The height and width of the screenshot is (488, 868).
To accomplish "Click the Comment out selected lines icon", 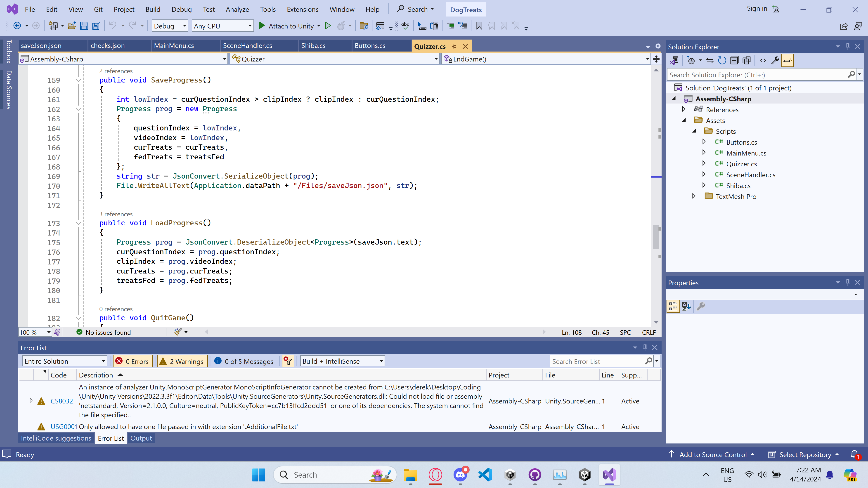I will coord(451,26).
